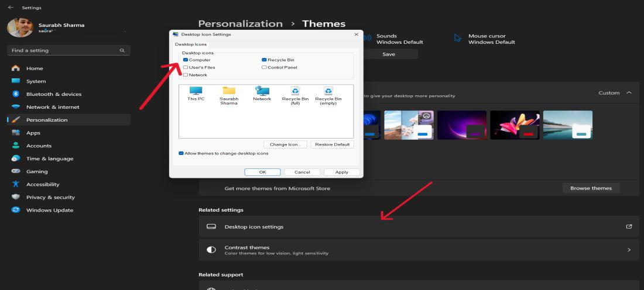Open Bluetooth & devices page
This screenshot has height=290, width=644.
(x=68, y=94)
